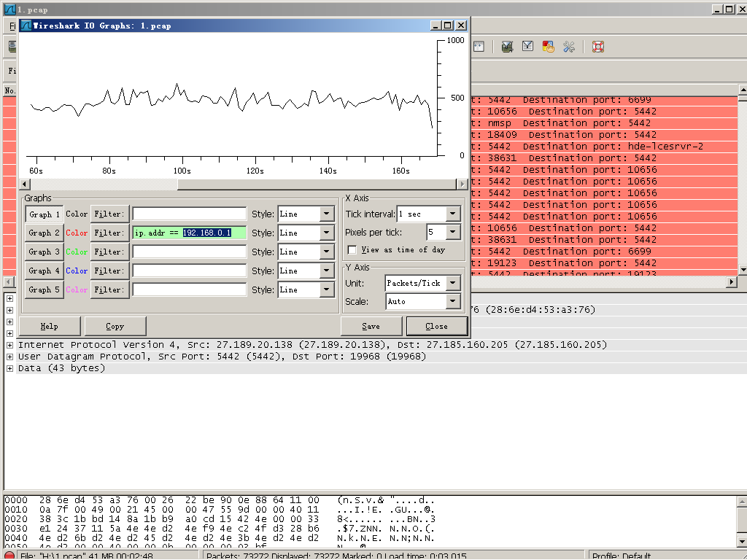
Task: Open Capture Filters from the toolbar
Action: (507, 47)
